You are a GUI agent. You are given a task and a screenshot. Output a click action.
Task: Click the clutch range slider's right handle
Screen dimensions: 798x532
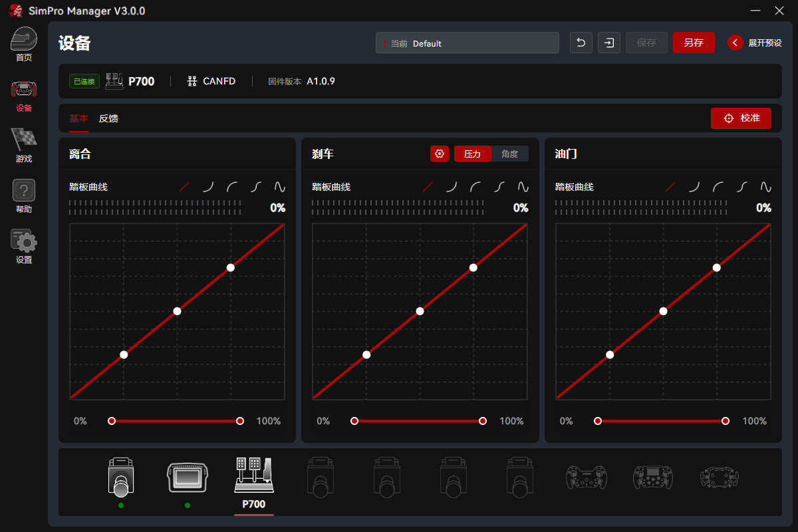point(240,421)
